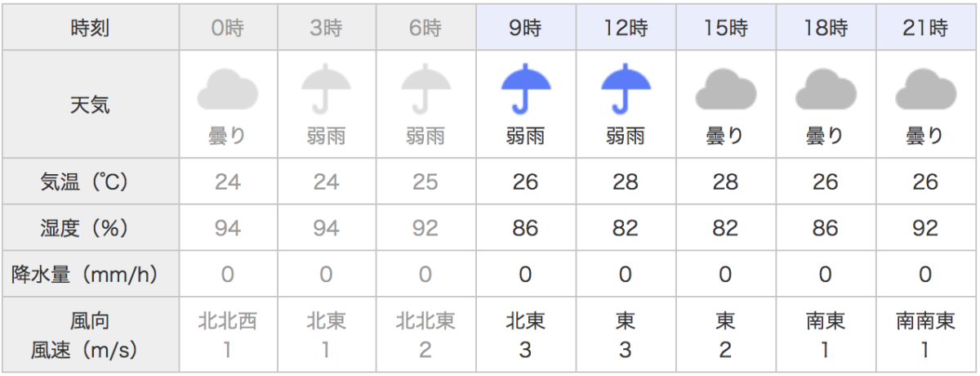Click the grey cloud icon at 0時
Image resolution: width=980 pixels, height=376 pixels.
coord(228,89)
